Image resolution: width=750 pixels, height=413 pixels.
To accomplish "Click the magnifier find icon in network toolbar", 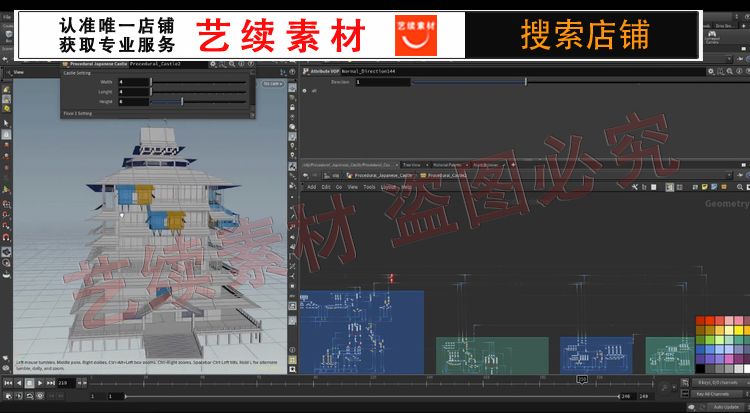I will tap(740, 187).
